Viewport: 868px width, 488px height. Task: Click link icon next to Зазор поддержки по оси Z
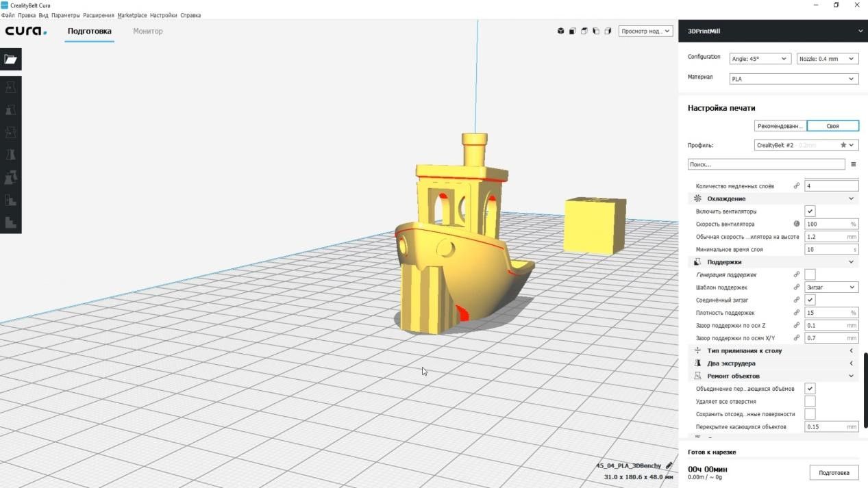(x=797, y=325)
